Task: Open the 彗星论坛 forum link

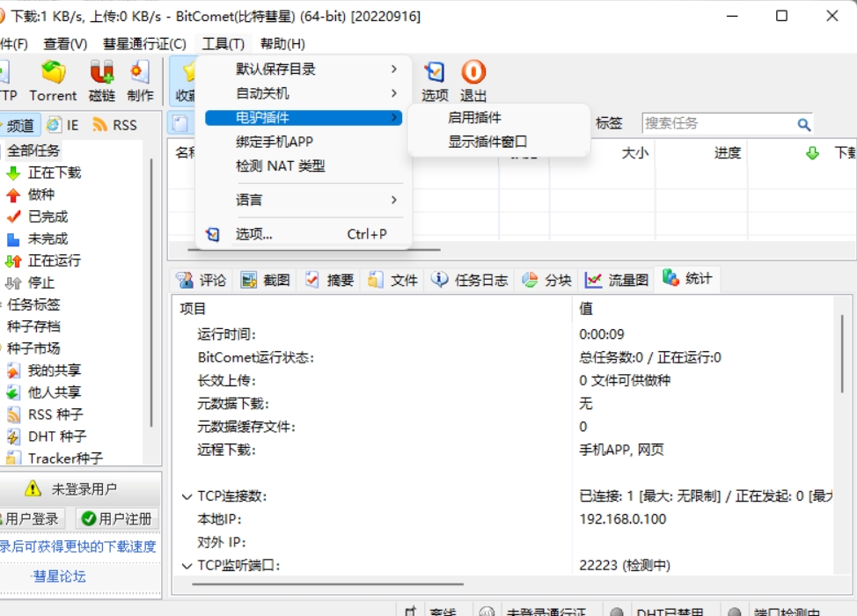Action: coord(59,576)
